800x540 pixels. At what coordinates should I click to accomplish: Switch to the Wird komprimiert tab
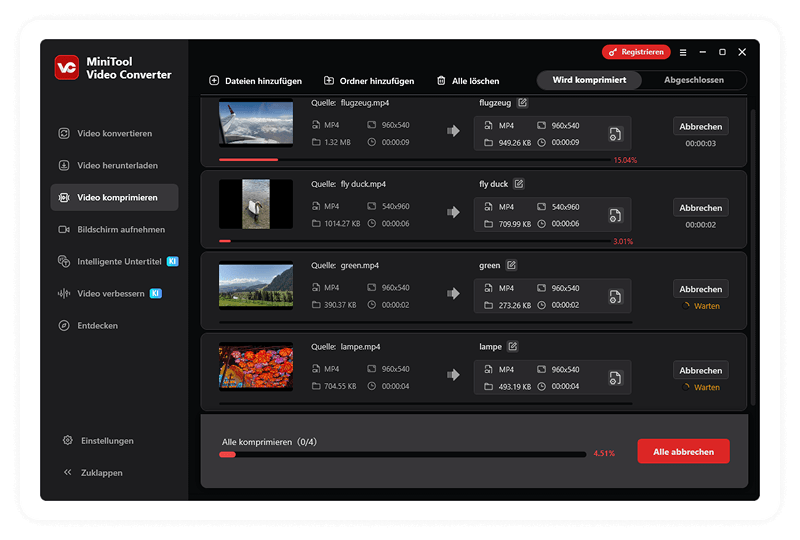point(589,80)
